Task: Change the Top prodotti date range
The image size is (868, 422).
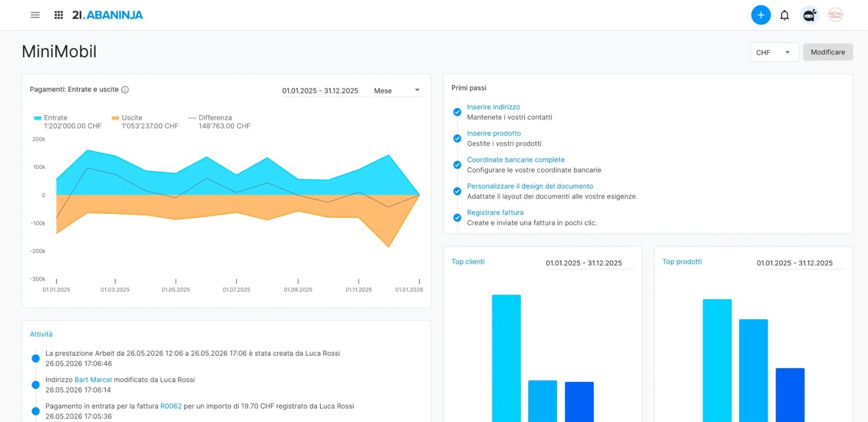Action: [x=800, y=263]
